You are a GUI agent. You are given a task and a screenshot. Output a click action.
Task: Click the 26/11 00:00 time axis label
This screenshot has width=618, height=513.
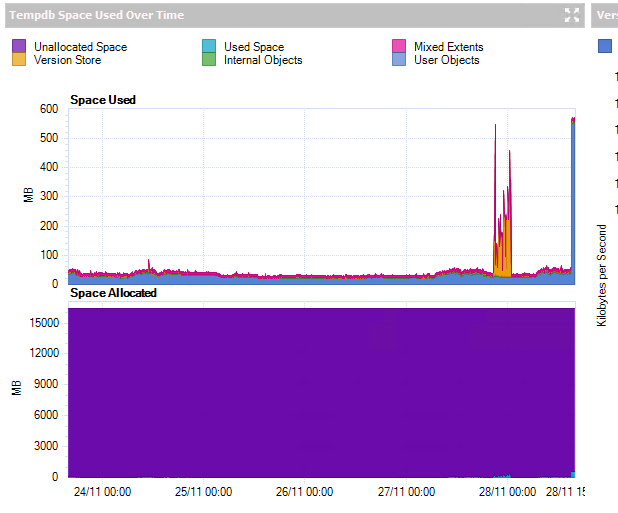tap(304, 492)
